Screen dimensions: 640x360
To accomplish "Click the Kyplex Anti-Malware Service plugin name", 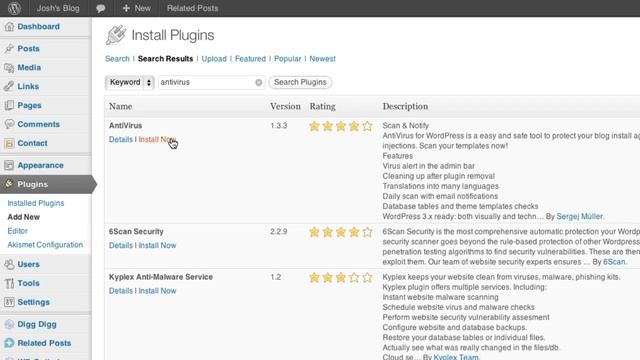I will pyautogui.click(x=161, y=277).
